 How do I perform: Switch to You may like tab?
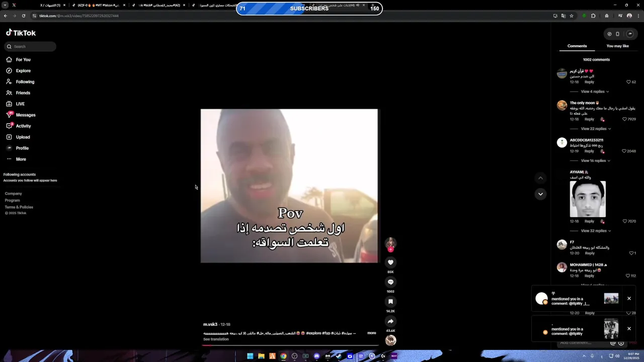click(x=618, y=46)
